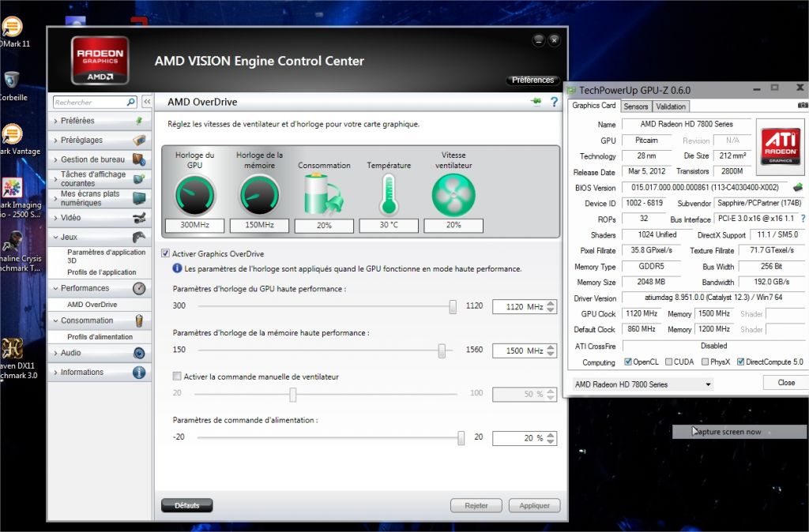Collapse the sidebar with double chevron
Image resolution: width=809 pixels, height=532 pixels.
pos(147,102)
